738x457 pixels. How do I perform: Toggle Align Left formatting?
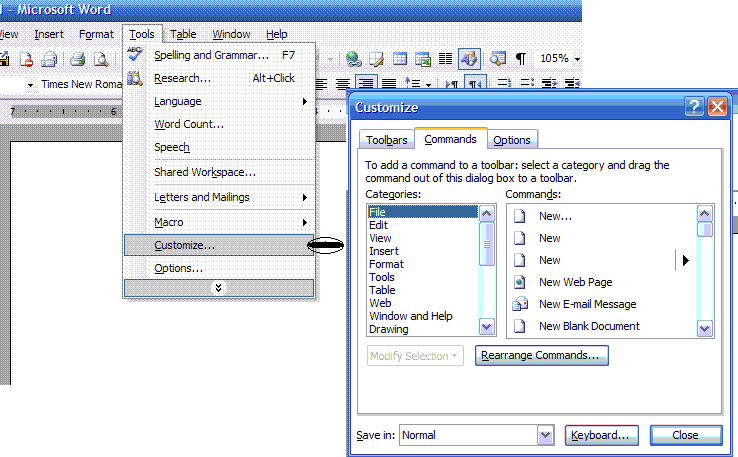click(x=321, y=84)
